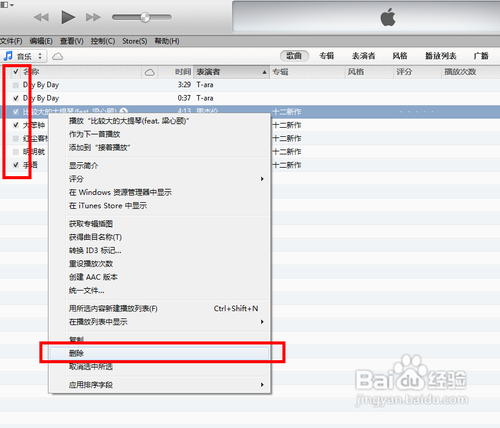Check the 红尘客栈 song checkbox
Image resolution: width=500 pixels, height=428 pixels.
coord(16,138)
